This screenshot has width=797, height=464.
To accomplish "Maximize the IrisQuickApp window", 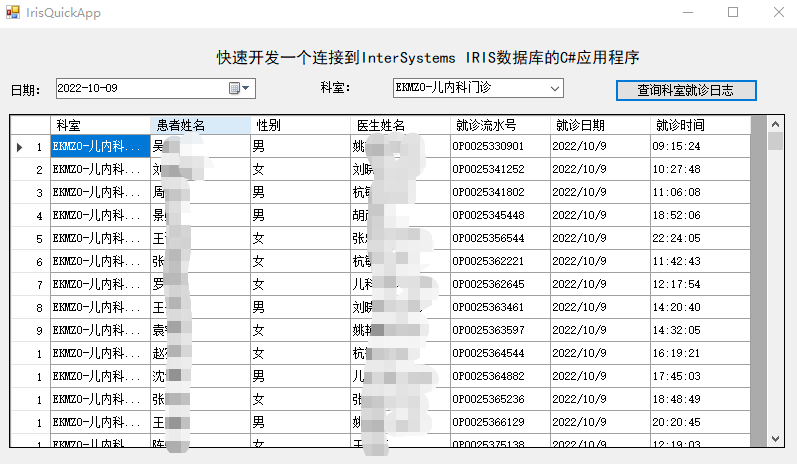I will (x=733, y=13).
